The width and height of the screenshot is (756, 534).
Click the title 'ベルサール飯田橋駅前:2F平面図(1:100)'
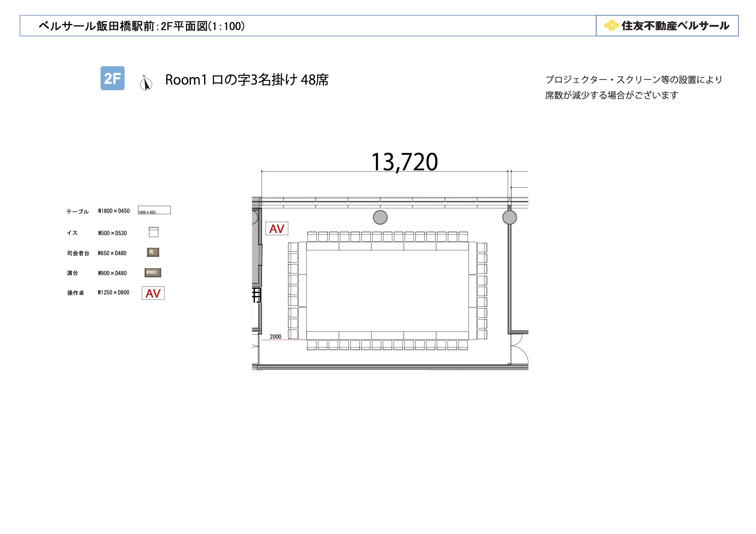coord(142,26)
